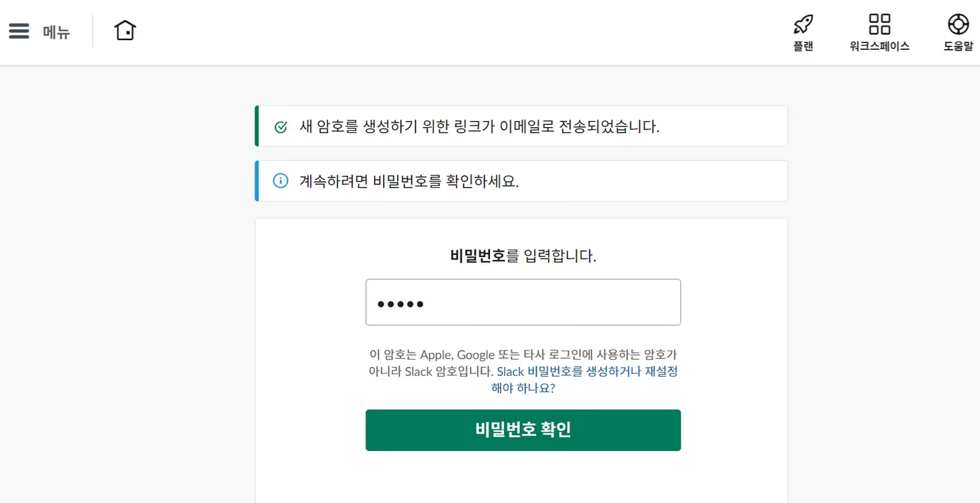Submit with the 비밀번호 확인 button
Image resolution: width=980 pixels, height=503 pixels.
pyautogui.click(x=523, y=430)
